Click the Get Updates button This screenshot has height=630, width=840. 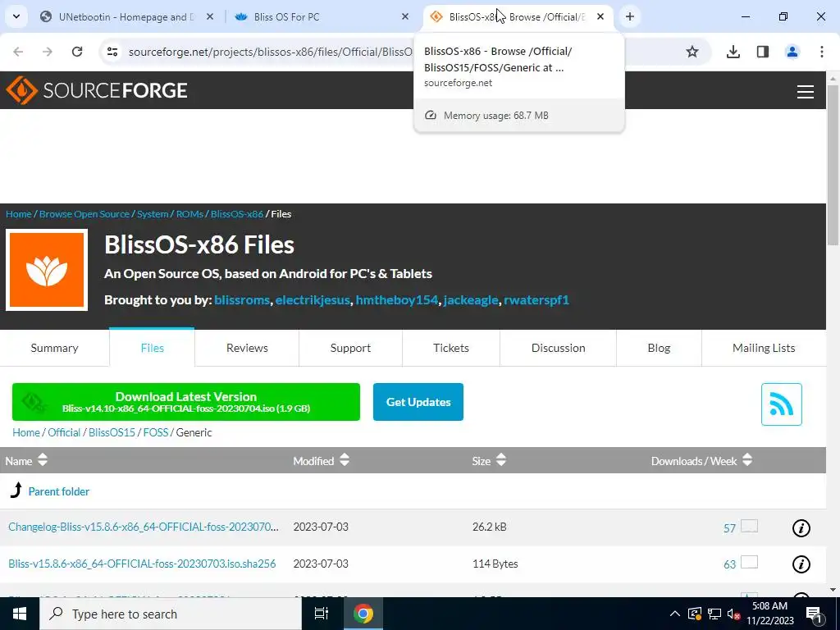click(418, 402)
